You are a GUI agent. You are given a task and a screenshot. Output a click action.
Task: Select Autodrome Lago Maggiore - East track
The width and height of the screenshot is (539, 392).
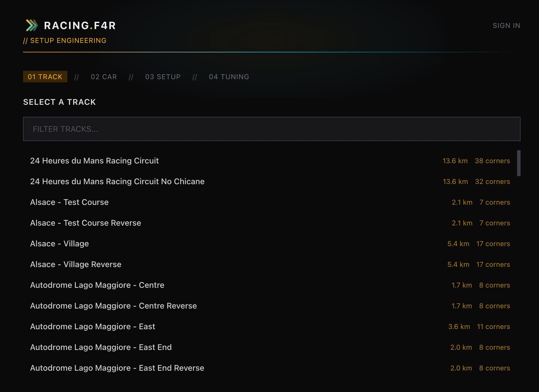pos(92,326)
